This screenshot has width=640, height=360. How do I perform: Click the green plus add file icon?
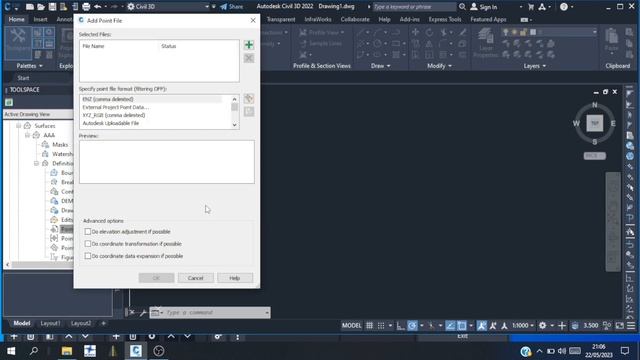point(249,45)
